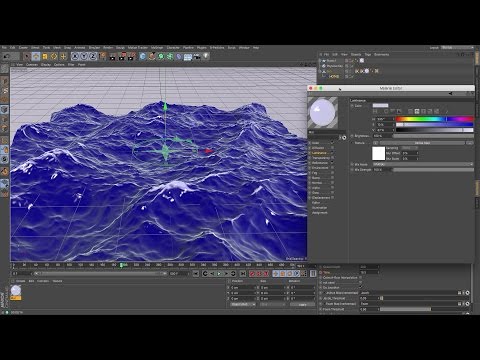Toggle the Reflectance channel checkbox
This screenshot has width=480, height=360.
[332, 163]
